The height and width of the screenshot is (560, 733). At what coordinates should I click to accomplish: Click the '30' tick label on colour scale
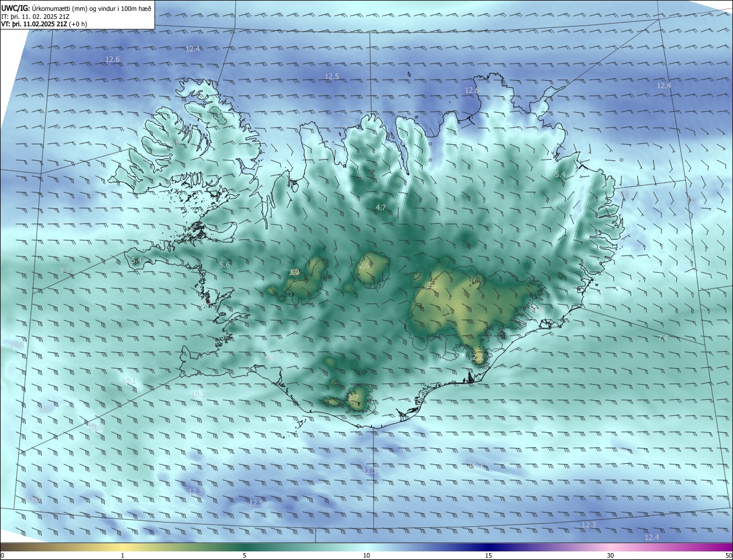[610, 555]
